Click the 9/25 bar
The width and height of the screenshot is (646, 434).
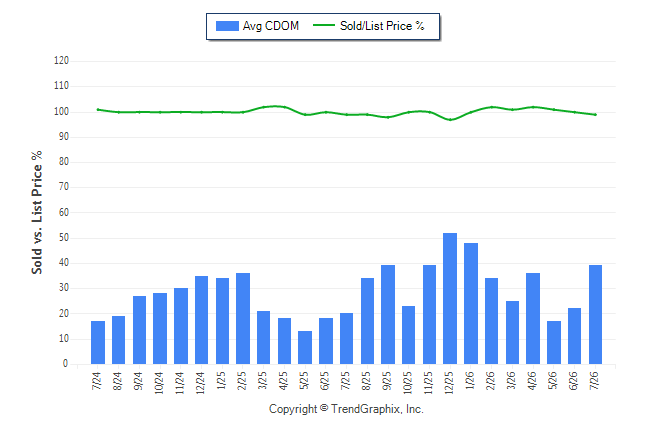tap(388, 314)
